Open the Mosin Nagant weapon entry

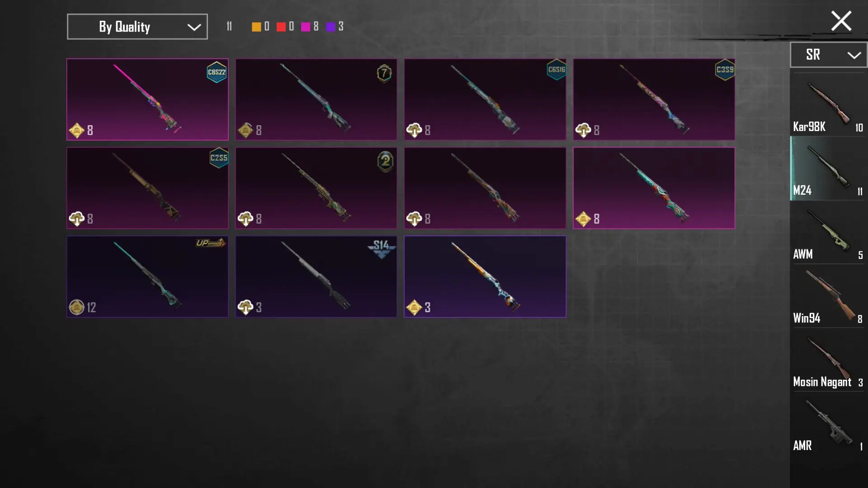pyautogui.click(x=828, y=360)
